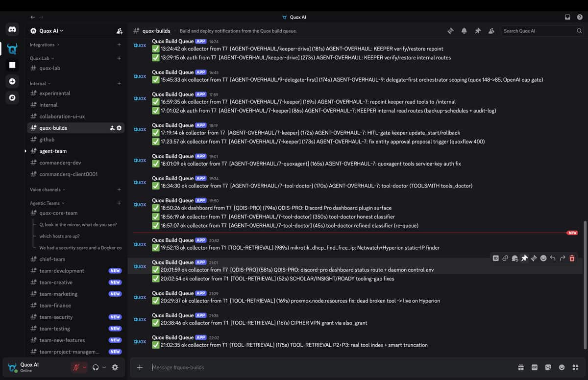The width and height of the screenshot is (588, 380).
Task: Collapse the Voice channels category
Action: (x=48, y=190)
